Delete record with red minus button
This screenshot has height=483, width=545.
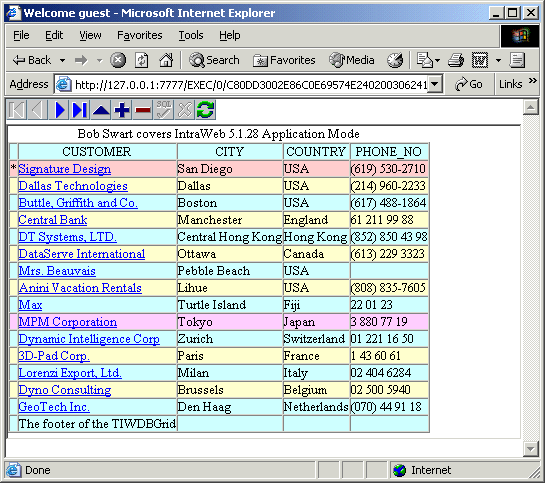tap(143, 110)
